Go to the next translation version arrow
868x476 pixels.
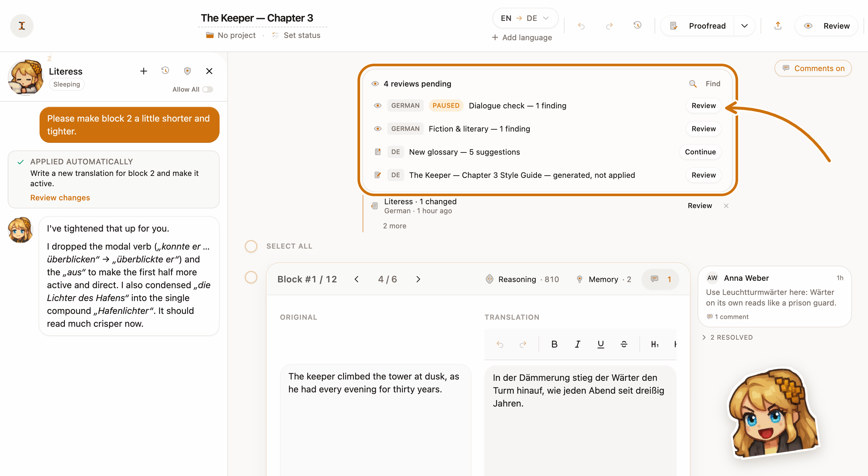pos(418,279)
